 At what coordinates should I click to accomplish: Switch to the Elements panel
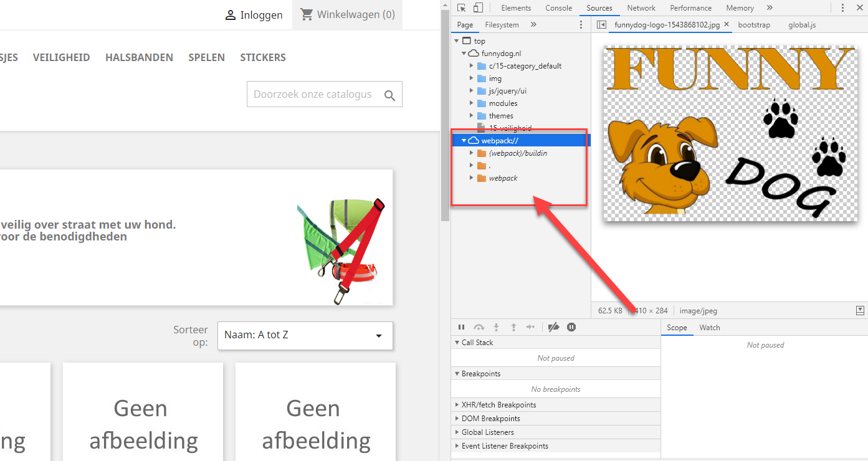click(516, 8)
